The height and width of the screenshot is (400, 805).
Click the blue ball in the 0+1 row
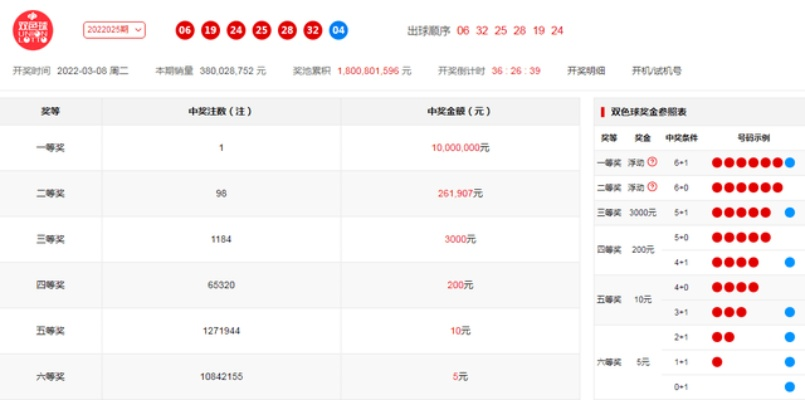[x=789, y=387]
